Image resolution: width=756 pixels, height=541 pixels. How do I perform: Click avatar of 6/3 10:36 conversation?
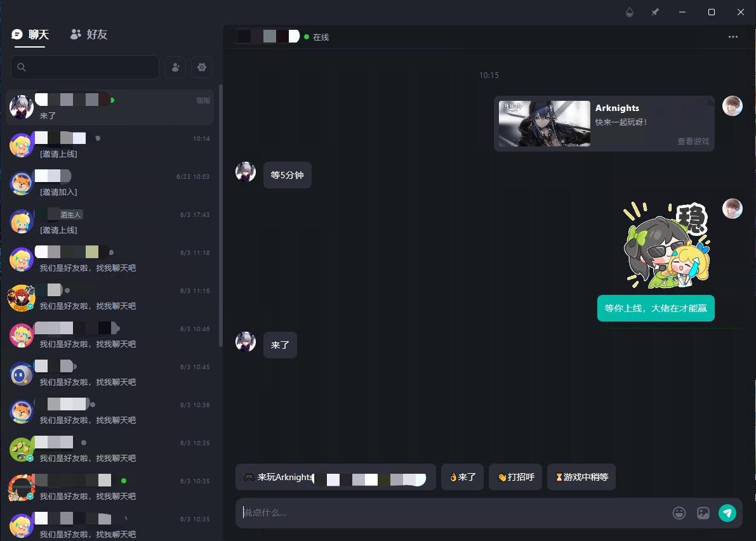[x=21, y=412]
